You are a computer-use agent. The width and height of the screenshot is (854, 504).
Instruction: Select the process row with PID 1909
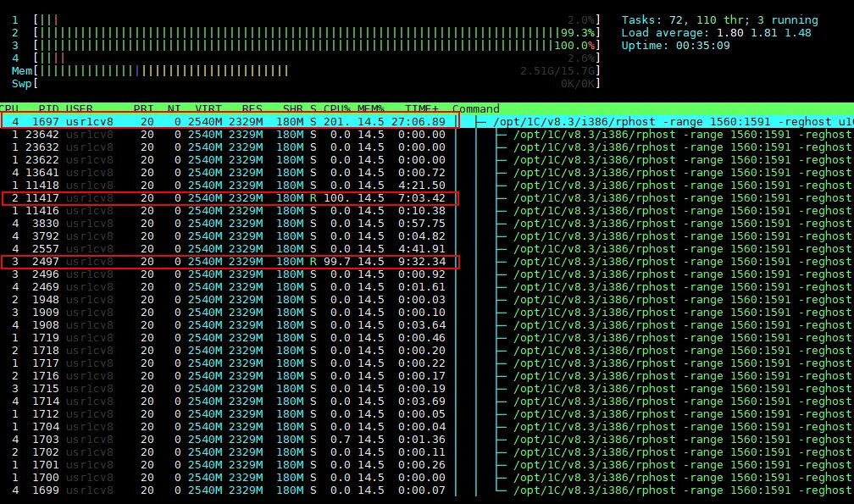pyautogui.click(x=427, y=312)
